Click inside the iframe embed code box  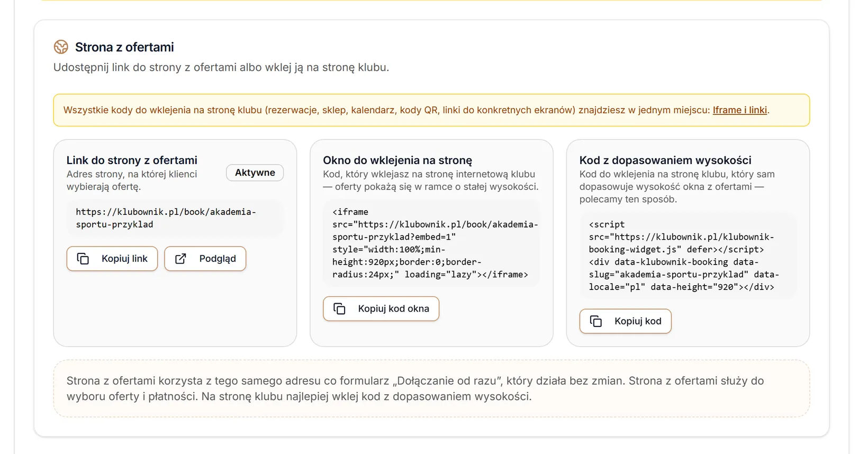pos(431,243)
